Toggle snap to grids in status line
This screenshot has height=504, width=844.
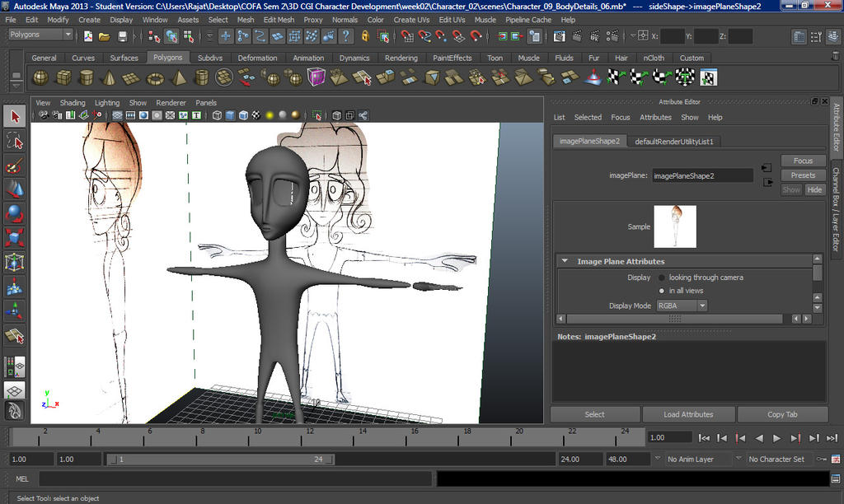pyautogui.click(x=407, y=36)
